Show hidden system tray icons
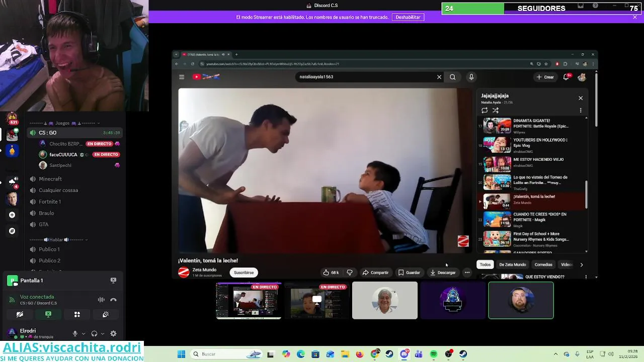The image size is (644, 362). [x=555, y=354]
